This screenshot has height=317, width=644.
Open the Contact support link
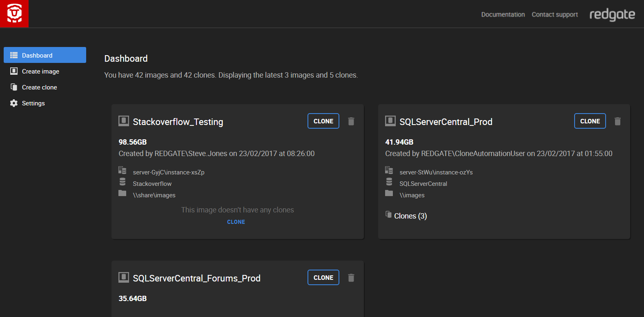click(555, 14)
